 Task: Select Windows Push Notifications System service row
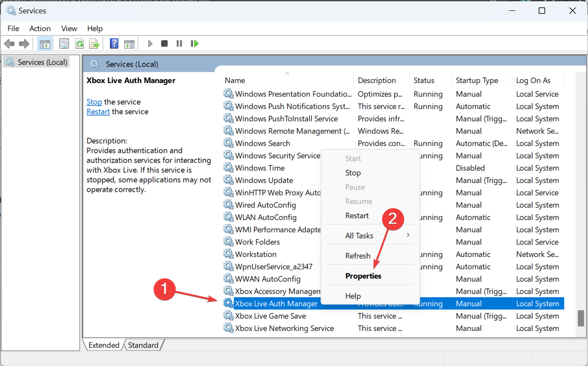393,106
